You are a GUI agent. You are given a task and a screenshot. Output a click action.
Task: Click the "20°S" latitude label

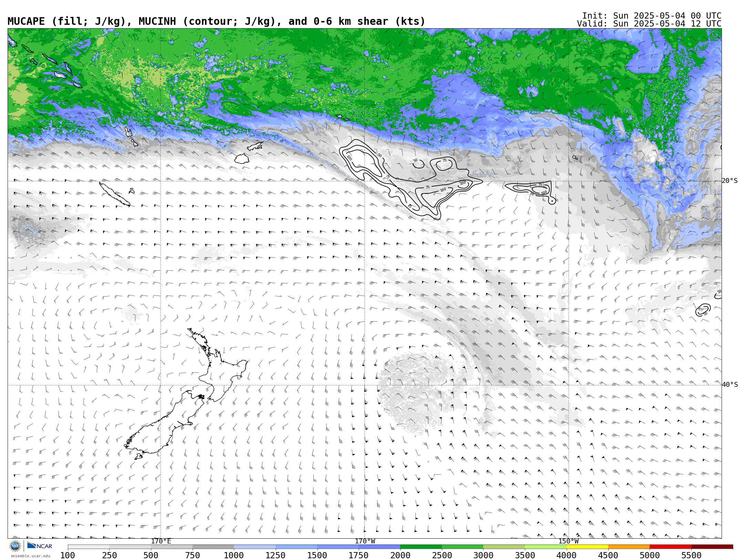pos(730,181)
